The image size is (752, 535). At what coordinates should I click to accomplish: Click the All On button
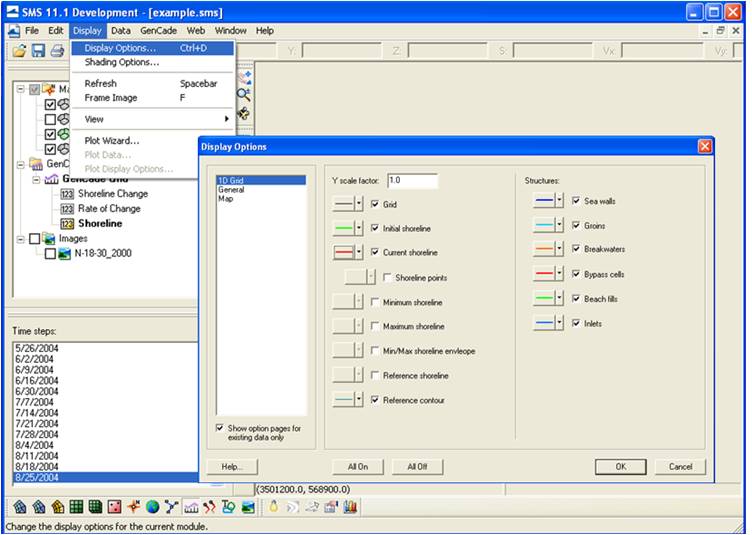[x=358, y=466]
